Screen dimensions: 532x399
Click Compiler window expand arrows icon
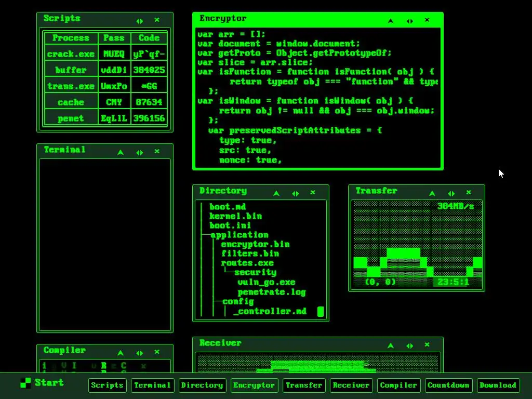139,353
